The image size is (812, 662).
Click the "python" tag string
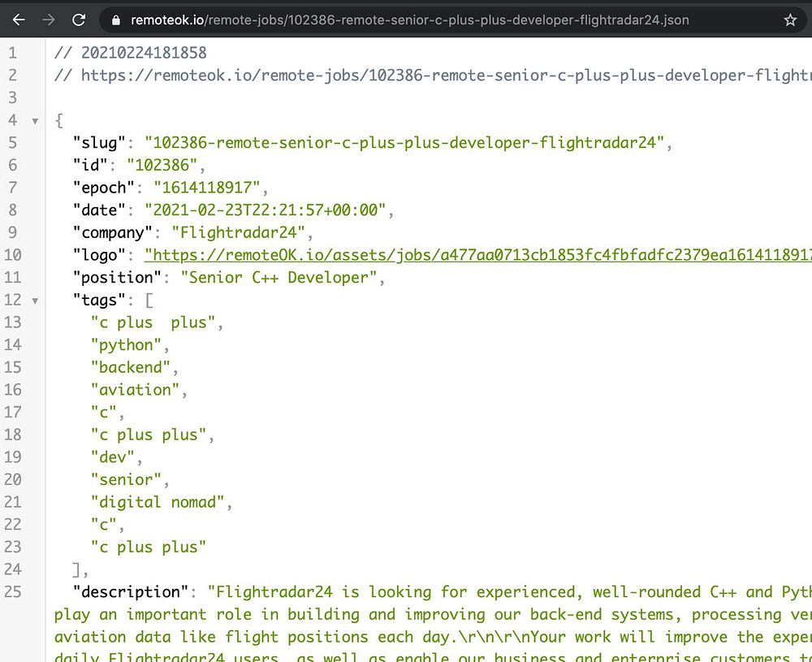tap(126, 345)
